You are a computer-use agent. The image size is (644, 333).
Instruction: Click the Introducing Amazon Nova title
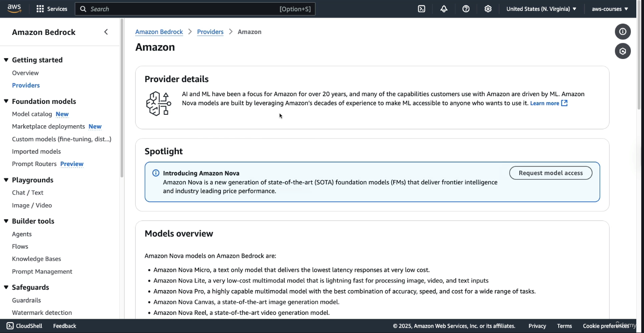(201, 173)
